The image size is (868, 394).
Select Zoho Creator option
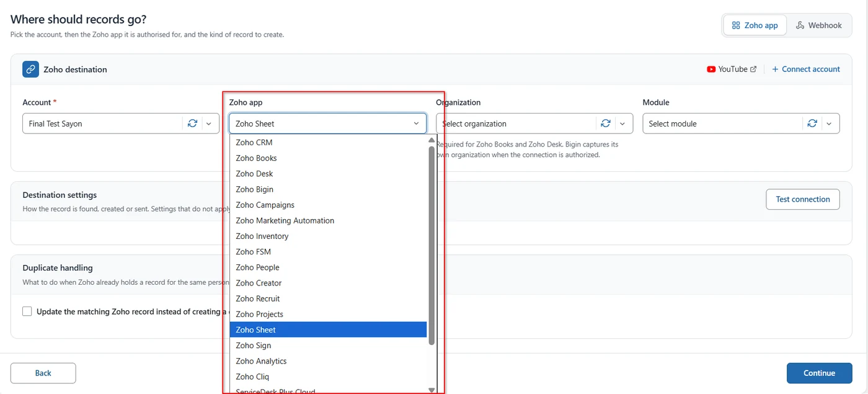pos(328,283)
